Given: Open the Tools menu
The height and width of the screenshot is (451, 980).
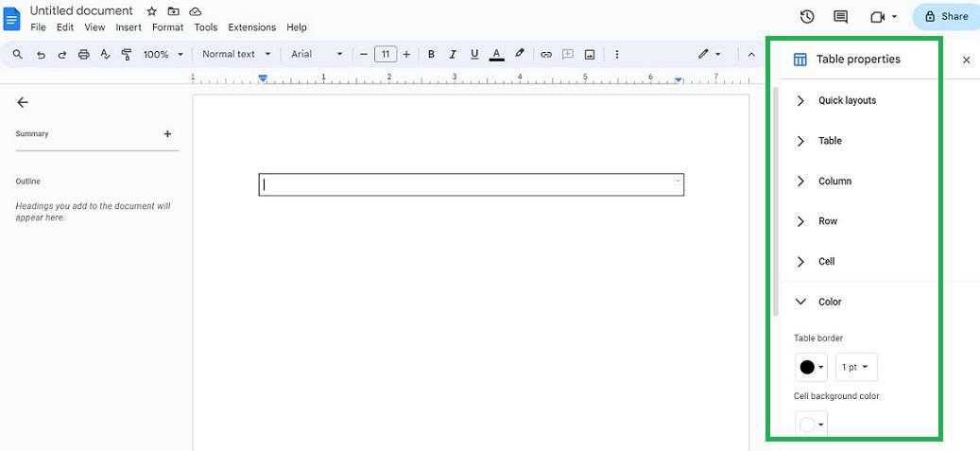Looking at the screenshot, I should (x=206, y=27).
